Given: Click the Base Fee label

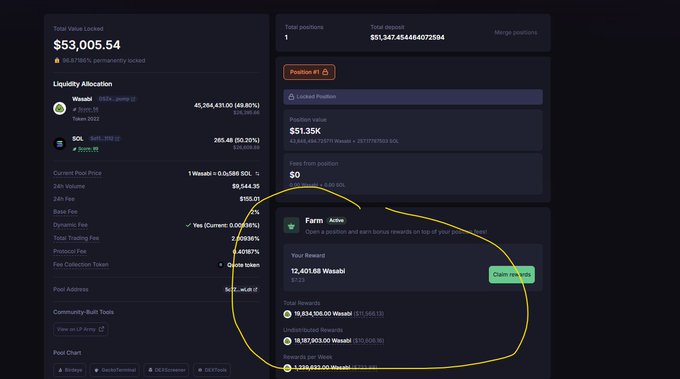Looking at the screenshot, I should (x=65, y=212).
